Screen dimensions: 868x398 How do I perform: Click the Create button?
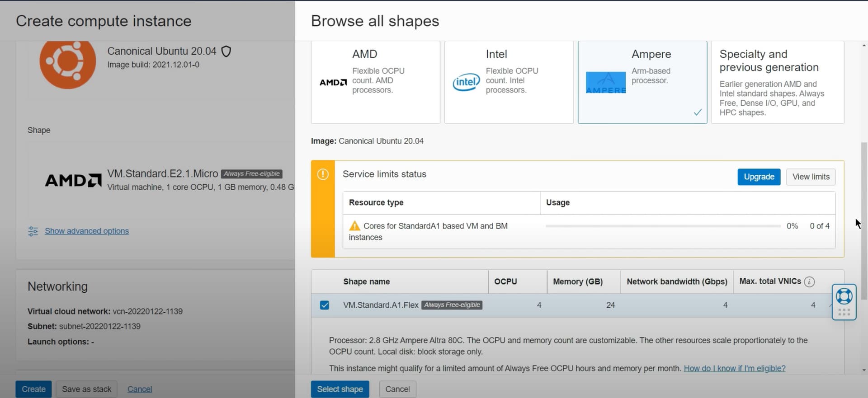(x=33, y=389)
